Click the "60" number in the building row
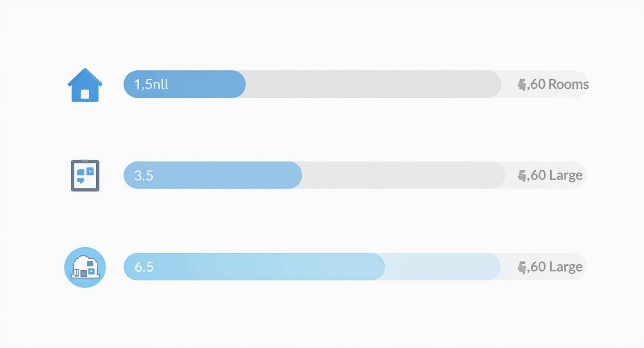The image size is (644, 348). [x=538, y=267]
